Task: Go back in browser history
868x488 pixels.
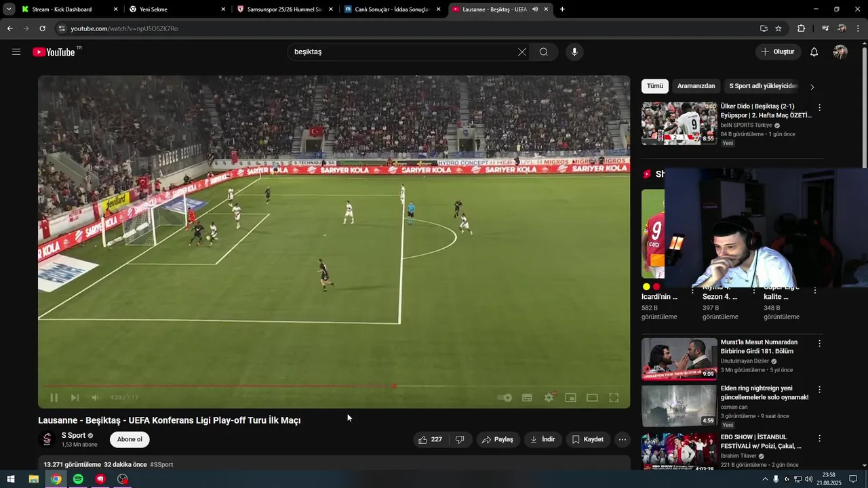Action: coord(9,28)
